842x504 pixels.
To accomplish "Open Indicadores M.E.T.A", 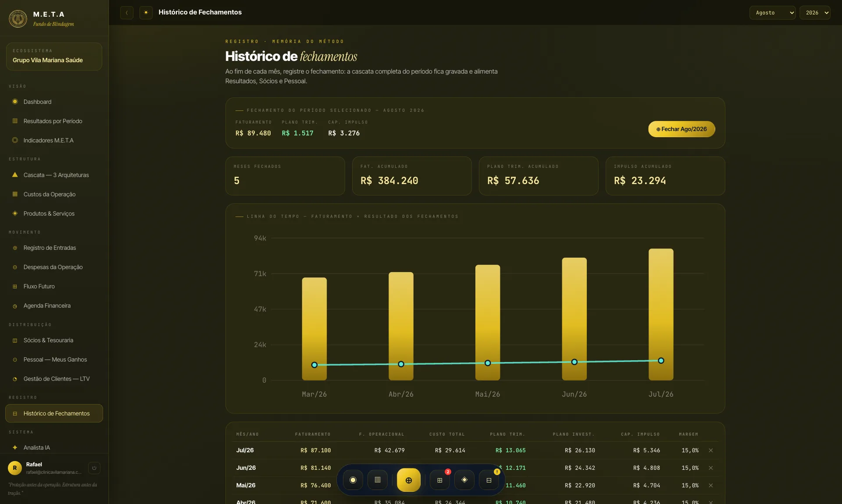I will pyautogui.click(x=54, y=140).
